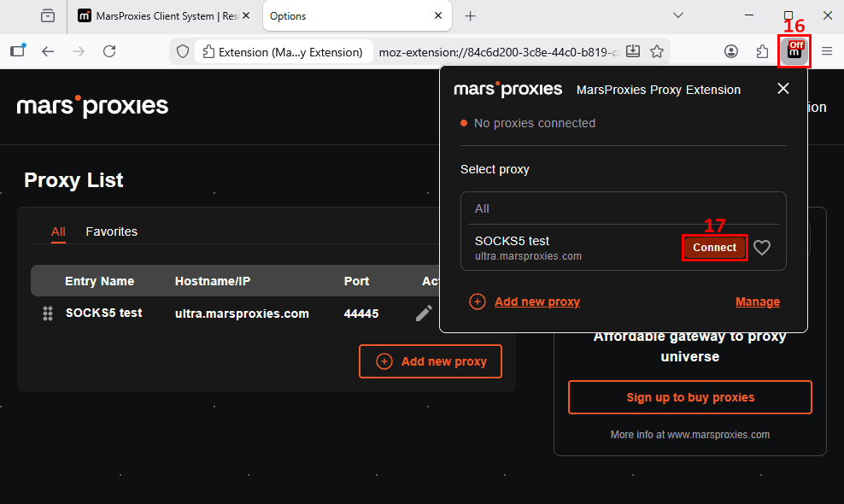844x504 pixels.
Task: Click port value 44445
Action: tap(361, 314)
